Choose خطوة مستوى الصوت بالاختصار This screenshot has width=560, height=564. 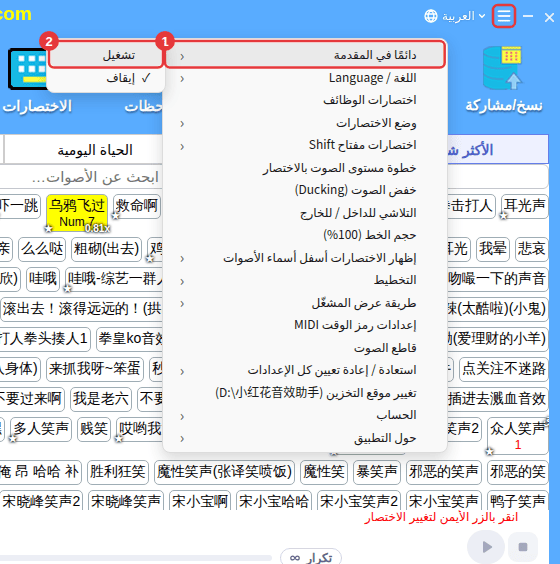[x=305, y=168]
